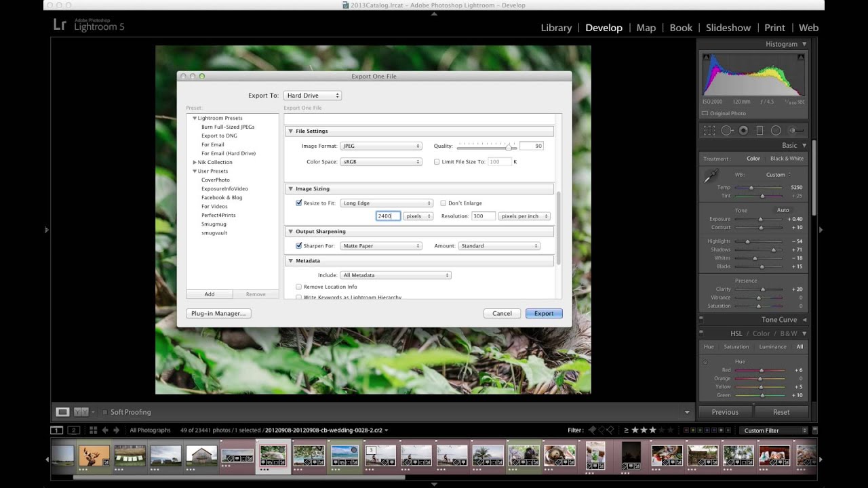The image size is (868, 488).
Task: Open Grid view from filmstrip bar
Action: (x=94, y=430)
